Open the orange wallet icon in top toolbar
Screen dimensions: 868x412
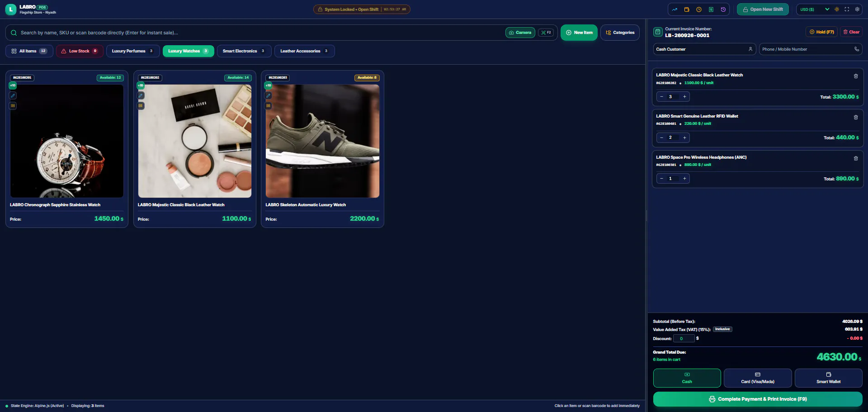[687, 9]
